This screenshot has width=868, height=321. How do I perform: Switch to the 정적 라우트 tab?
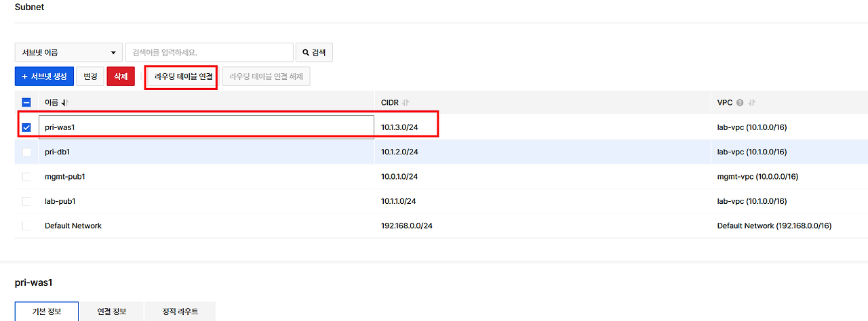pyautogui.click(x=180, y=312)
